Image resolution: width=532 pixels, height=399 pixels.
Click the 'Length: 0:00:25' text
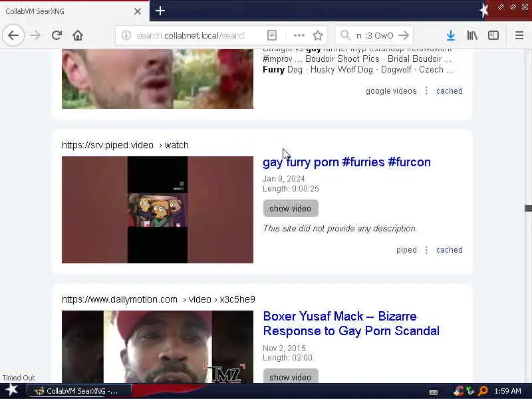pyautogui.click(x=291, y=189)
